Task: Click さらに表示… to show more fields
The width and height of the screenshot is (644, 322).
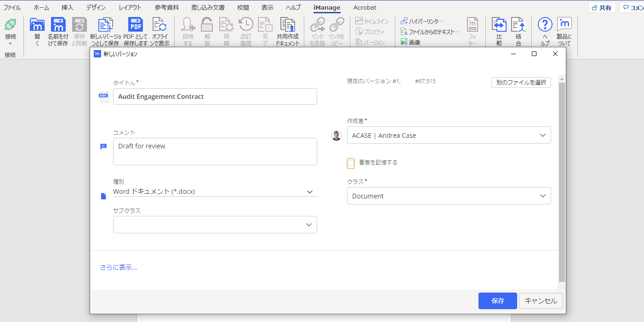Action: 118,267
